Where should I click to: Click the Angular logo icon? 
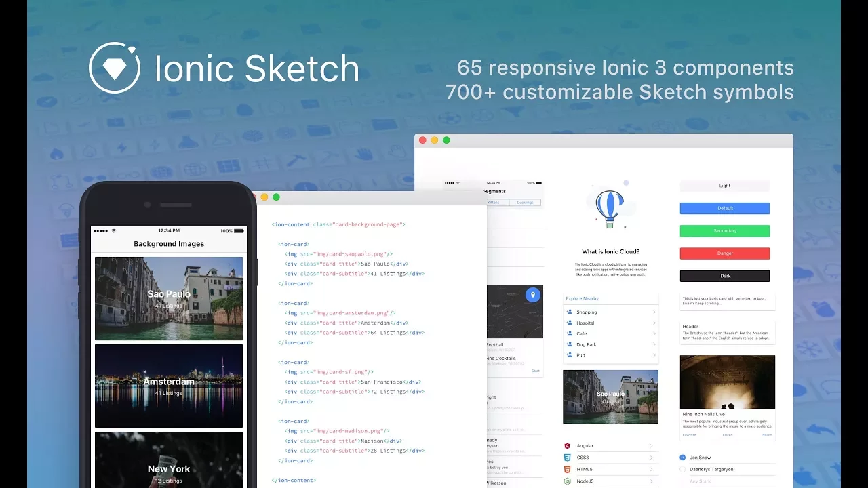point(567,446)
